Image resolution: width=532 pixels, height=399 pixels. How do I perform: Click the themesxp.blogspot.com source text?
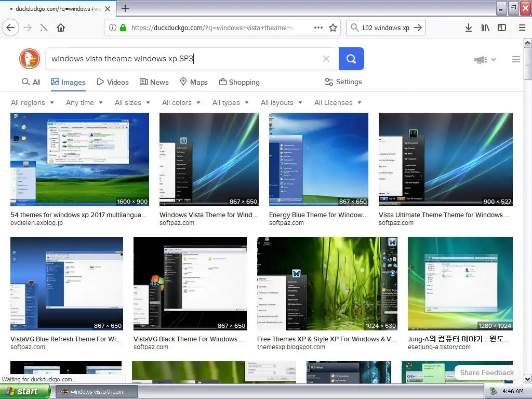pos(291,347)
